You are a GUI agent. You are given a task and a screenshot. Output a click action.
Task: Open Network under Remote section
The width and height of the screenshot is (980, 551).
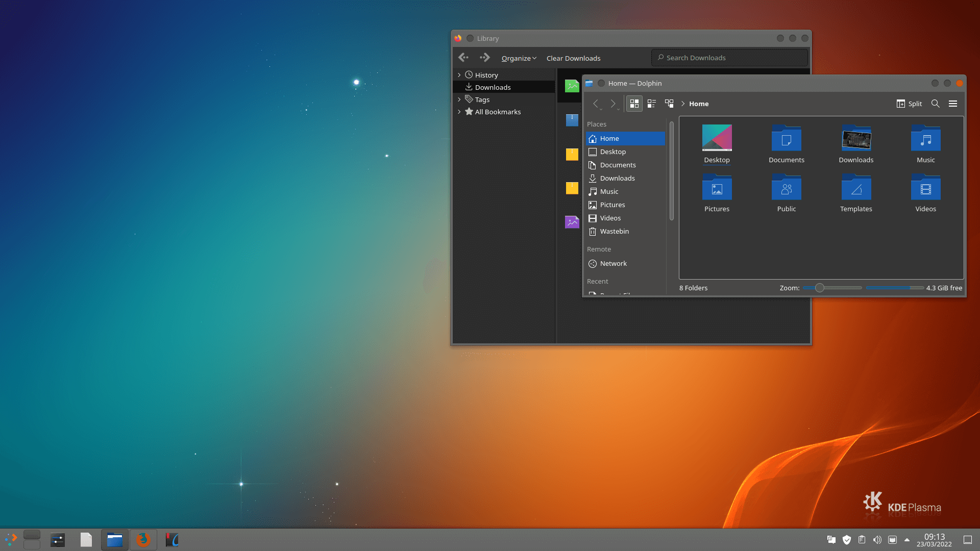pyautogui.click(x=613, y=263)
